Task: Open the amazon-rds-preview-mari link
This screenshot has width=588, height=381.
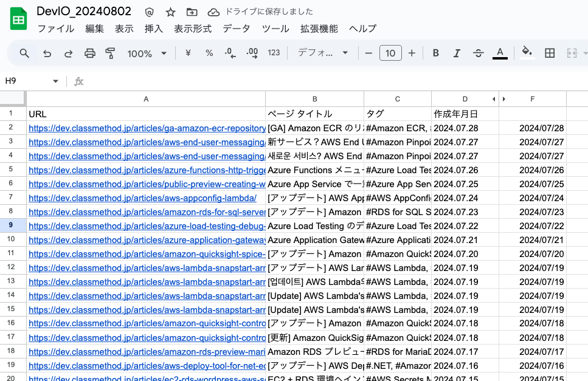Action: (147, 352)
